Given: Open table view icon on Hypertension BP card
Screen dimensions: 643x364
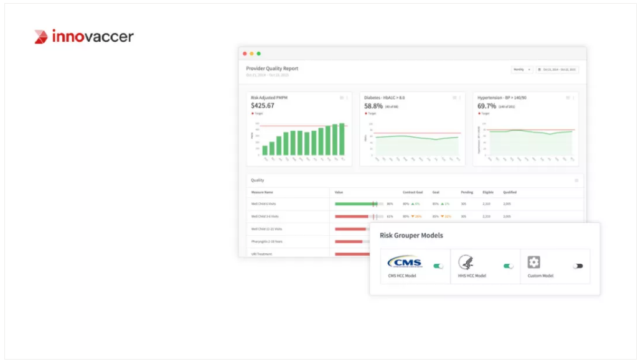Looking at the screenshot, I should click(x=568, y=98).
